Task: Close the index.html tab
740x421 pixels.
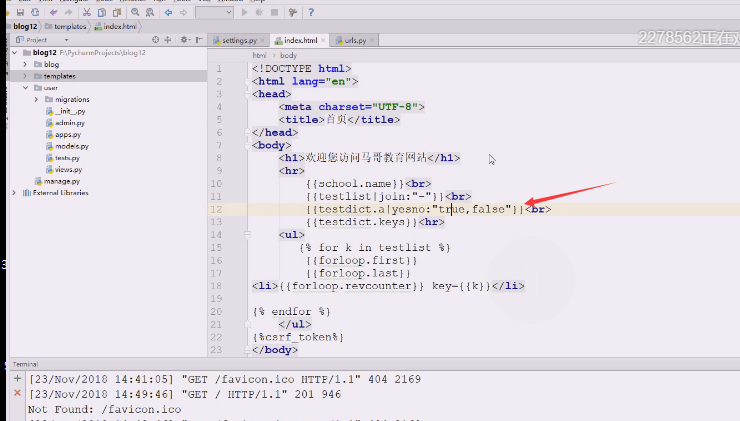Action: (x=323, y=41)
